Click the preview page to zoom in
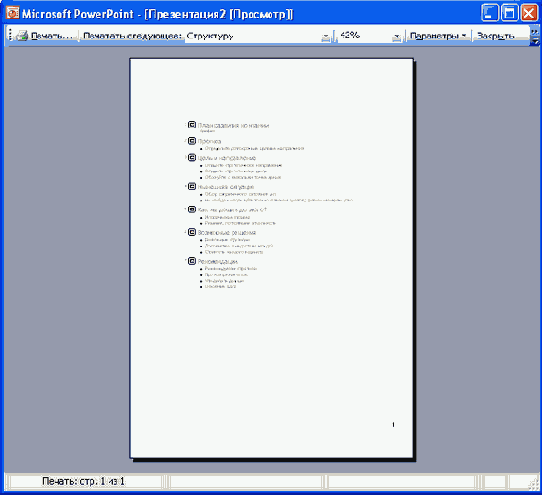The height and width of the screenshot is (495, 542). click(x=271, y=258)
